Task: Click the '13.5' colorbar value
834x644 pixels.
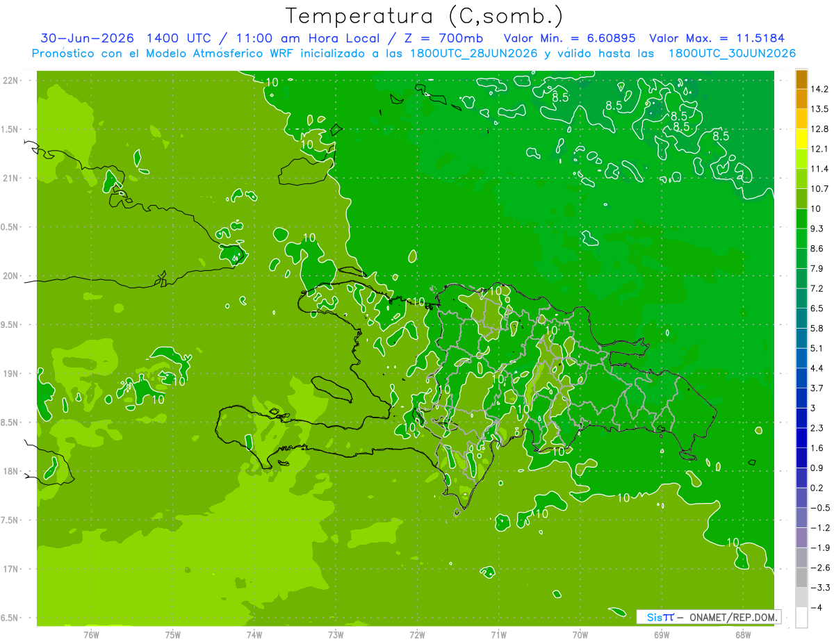Action: (819, 109)
